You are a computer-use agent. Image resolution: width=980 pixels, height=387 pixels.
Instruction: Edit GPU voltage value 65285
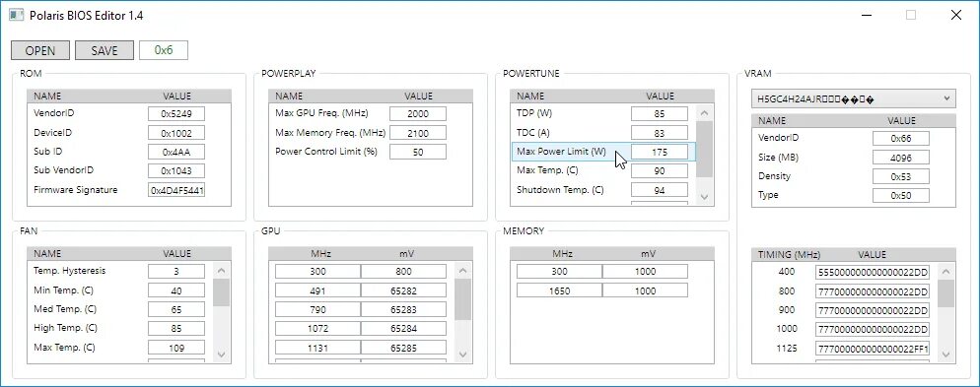coord(403,347)
